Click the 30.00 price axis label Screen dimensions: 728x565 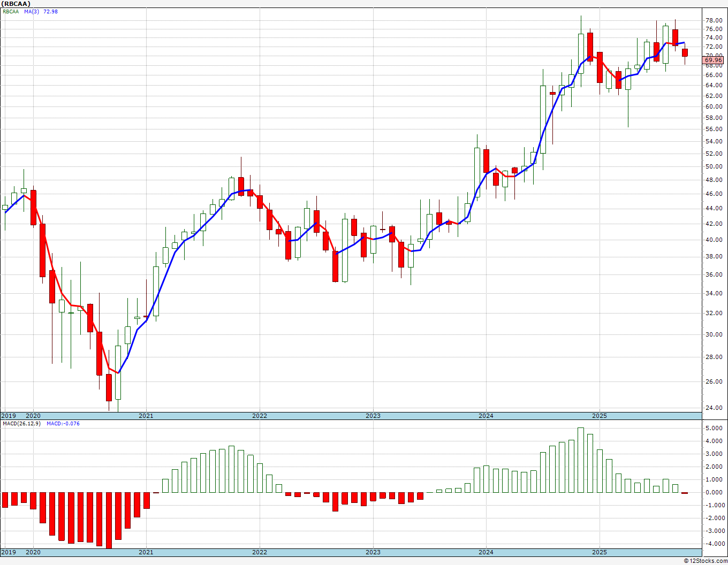pos(714,334)
